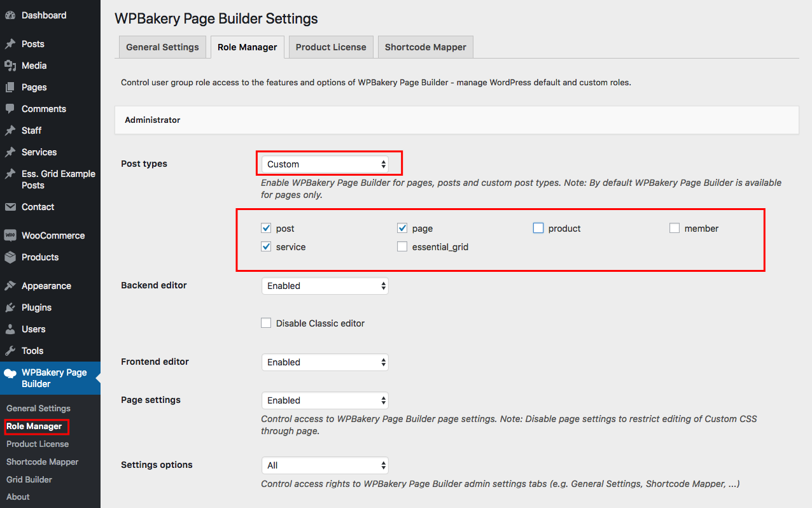
Task: Click the Ess. Grid Example Posts pin icon
Action: (x=10, y=174)
